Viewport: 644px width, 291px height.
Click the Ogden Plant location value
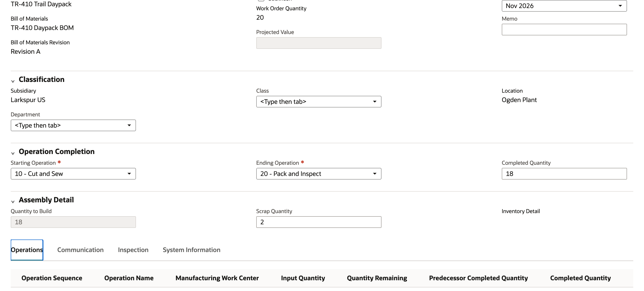[x=519, y=100]
